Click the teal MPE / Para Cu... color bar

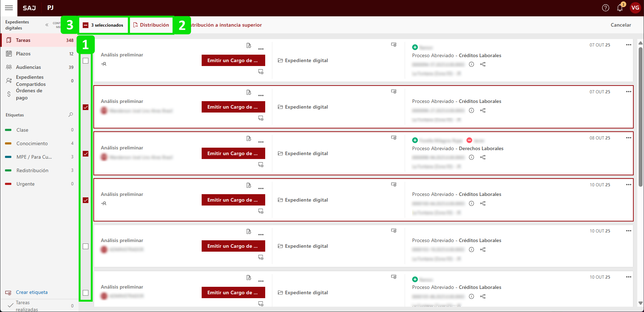(x=8, y=157)
